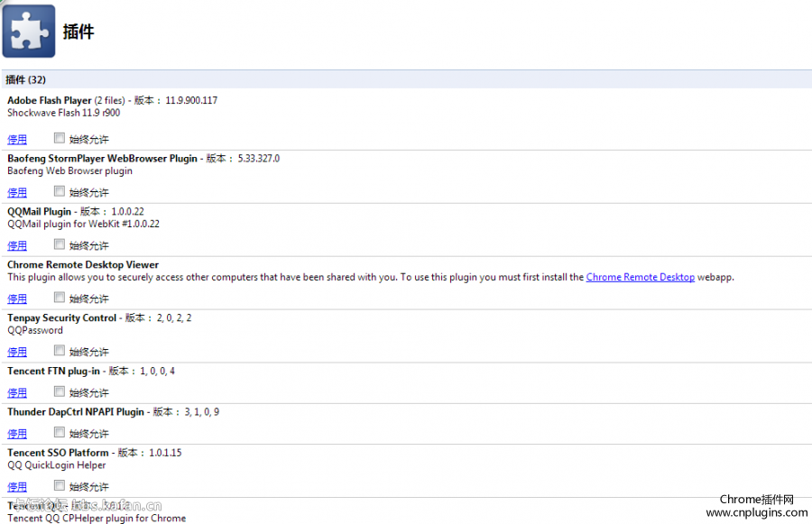Click the Tencent QQ CPHelper plugin description
This screenshot has height=524, width=812.
coord(97,519)
